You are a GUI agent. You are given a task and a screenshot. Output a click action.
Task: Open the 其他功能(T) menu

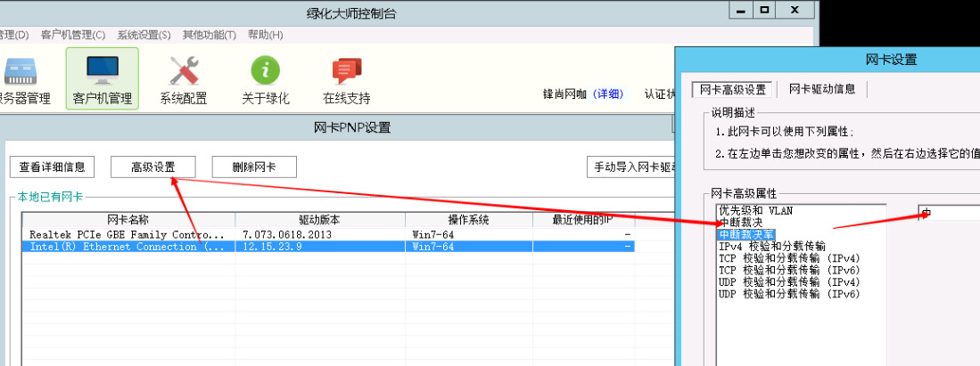coord(210,35)
